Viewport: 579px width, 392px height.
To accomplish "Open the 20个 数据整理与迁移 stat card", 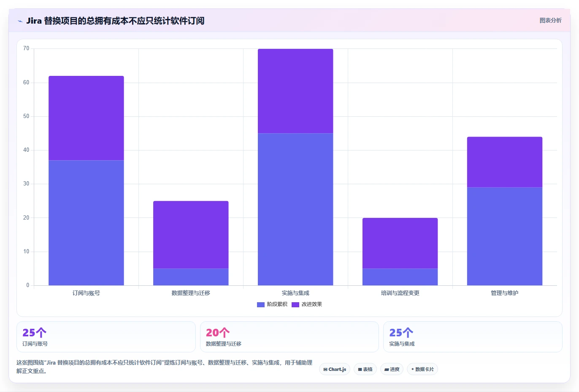I will (x=289, y=337).
